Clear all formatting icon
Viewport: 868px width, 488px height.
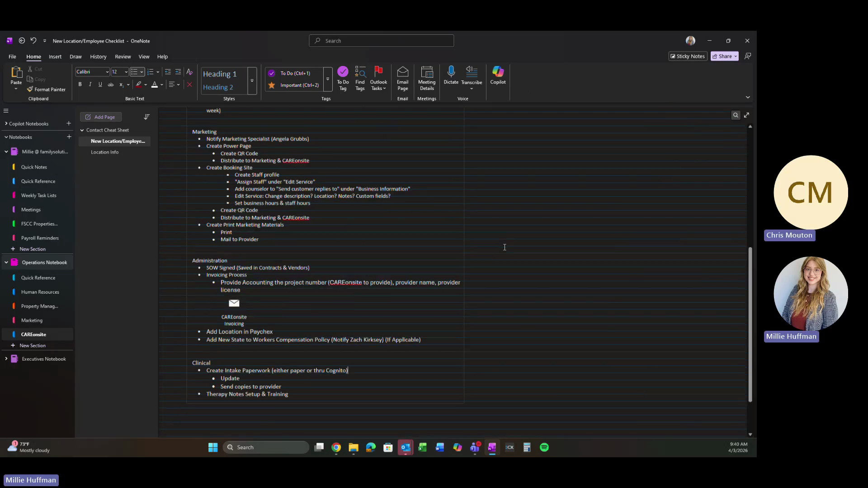(x=189, y=72)
